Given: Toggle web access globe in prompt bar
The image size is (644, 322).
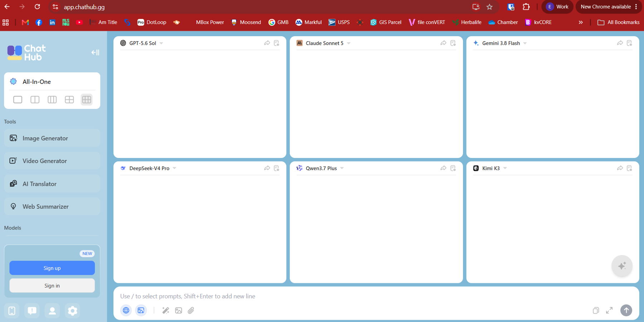Looking at the screenshot, I should click(126, 311).
